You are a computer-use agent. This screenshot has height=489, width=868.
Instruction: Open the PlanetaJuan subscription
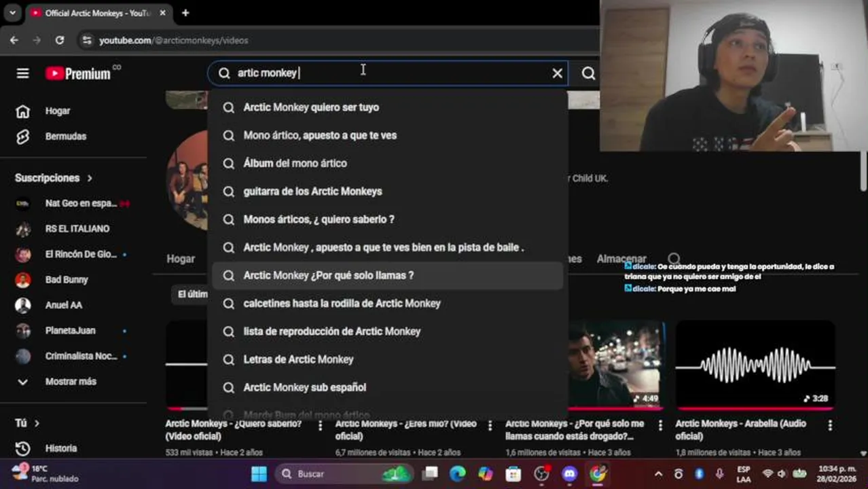click(x=74, y=331)
